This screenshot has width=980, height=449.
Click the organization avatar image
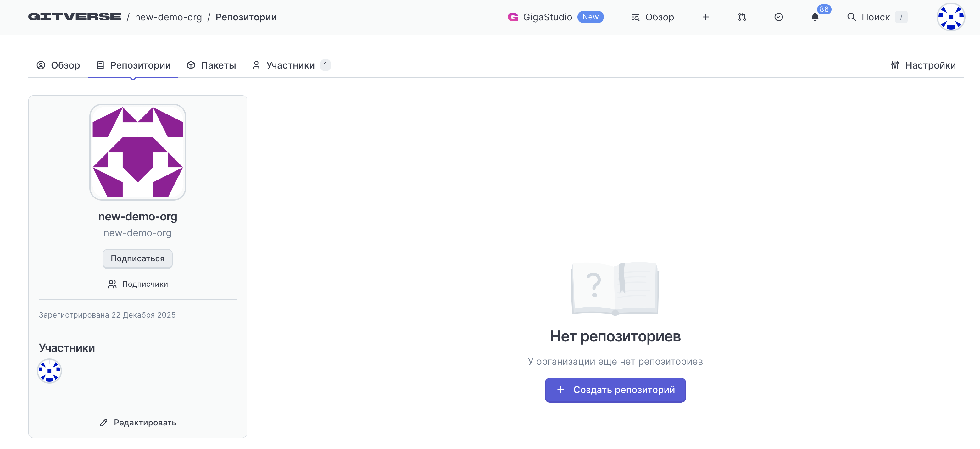point(138,152)
